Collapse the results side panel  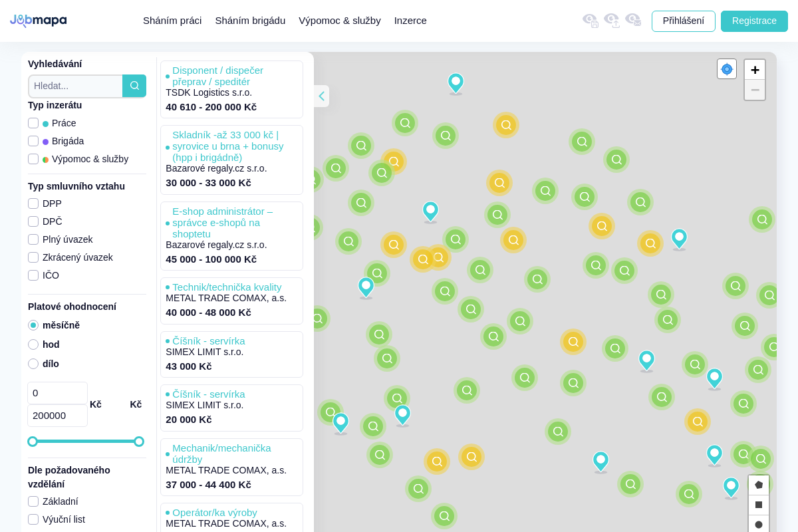pyautogui.click(x=321, y=96)
